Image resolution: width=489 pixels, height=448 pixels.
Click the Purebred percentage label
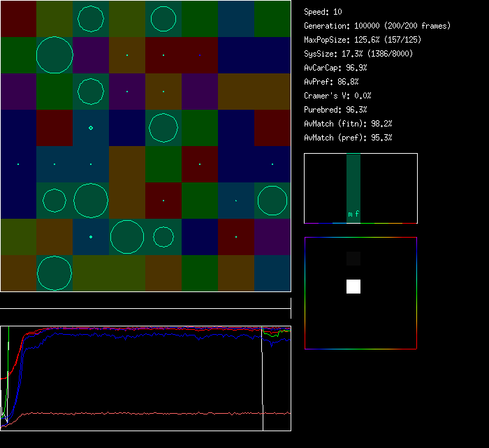point(335,110)
